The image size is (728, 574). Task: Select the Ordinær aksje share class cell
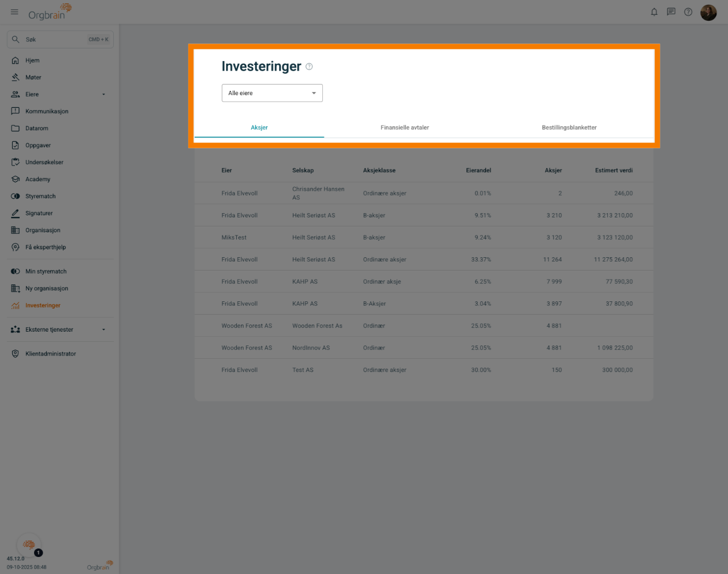(x=382, y=282)
